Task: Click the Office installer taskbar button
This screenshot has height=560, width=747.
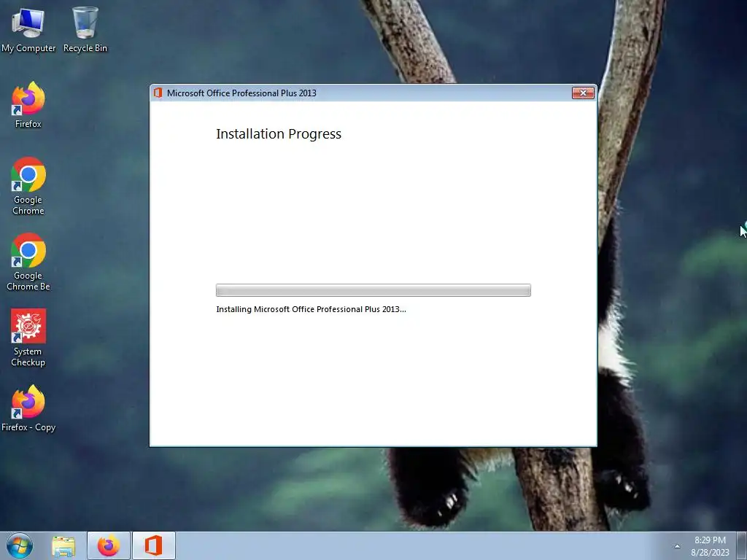Action: 153,545
